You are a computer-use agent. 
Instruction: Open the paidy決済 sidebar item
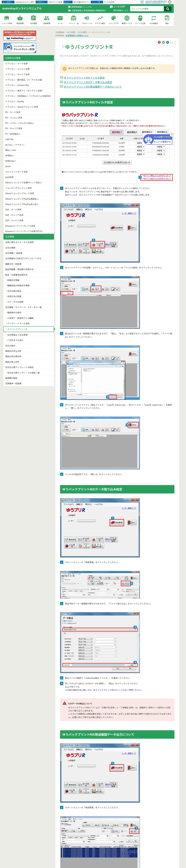point(29,177)
